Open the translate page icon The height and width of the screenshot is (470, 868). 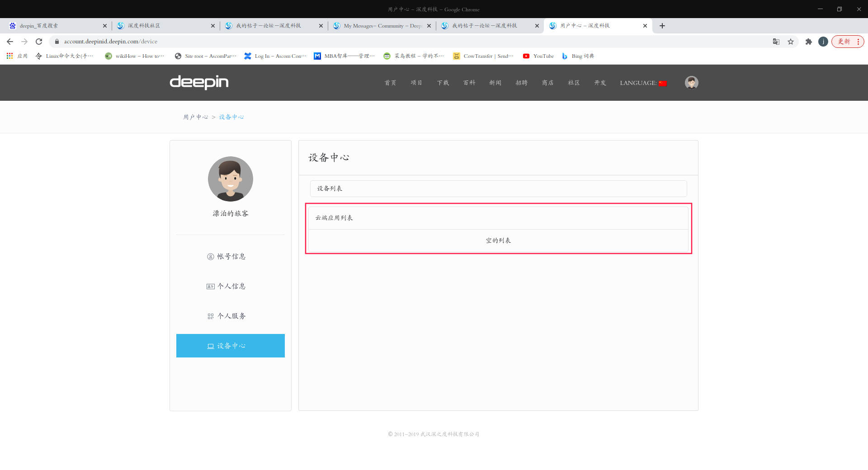(x=776, y=42)
